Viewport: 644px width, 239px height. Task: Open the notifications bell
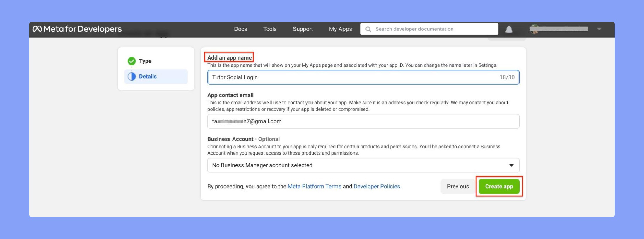pyautogui.click(x=509, y=29)
